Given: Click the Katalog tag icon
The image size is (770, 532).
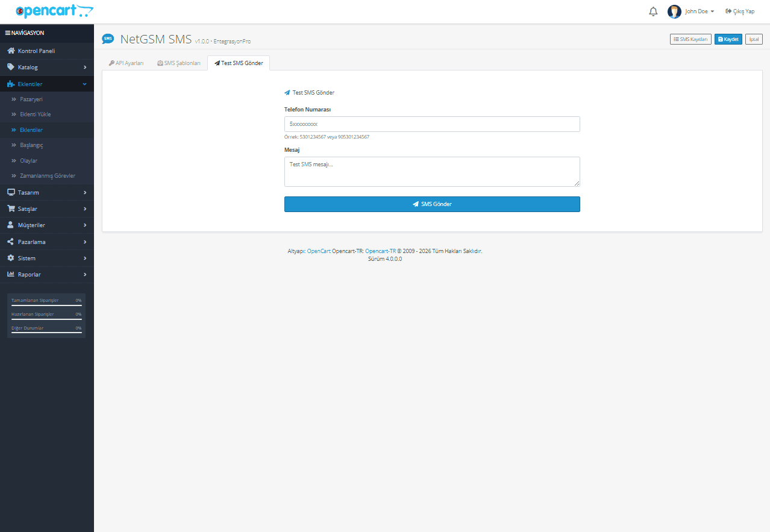Looking at the screenshot, I should click(11, 67).
